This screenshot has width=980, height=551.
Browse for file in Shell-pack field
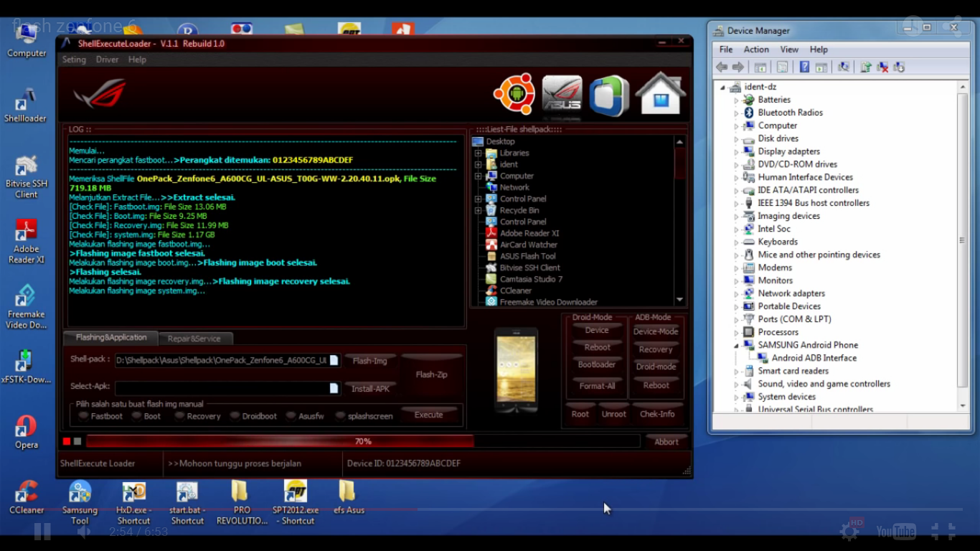pos(334,360)
